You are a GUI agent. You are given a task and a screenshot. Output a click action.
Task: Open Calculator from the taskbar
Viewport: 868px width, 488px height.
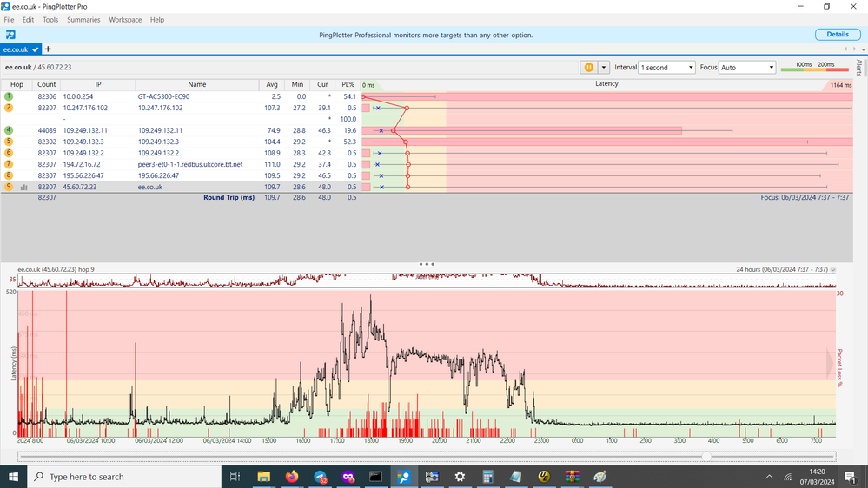tap(487, 477)
